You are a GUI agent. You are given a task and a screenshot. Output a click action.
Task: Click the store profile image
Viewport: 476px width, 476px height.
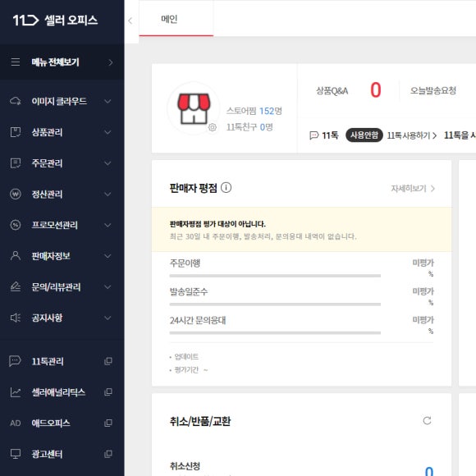[x=194, y=108]
